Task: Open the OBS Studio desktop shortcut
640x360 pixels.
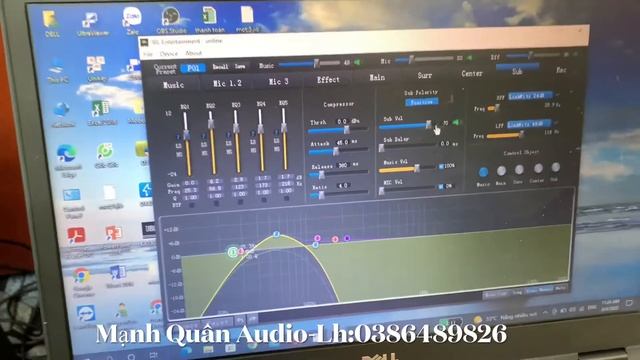Action: point(171,20)
